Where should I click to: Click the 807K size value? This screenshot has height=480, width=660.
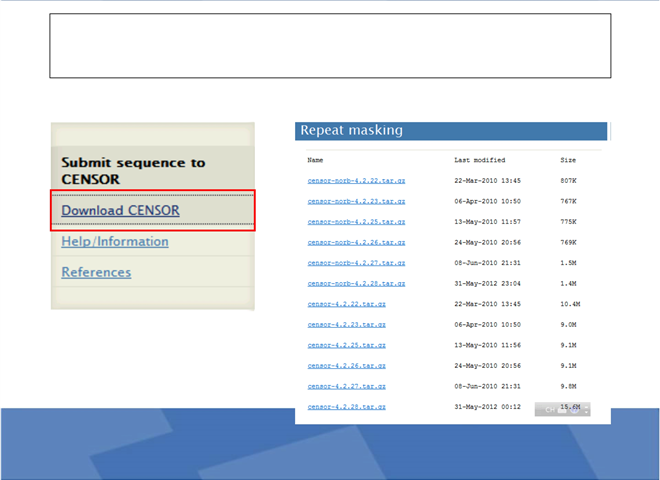[x=568, y=181]
